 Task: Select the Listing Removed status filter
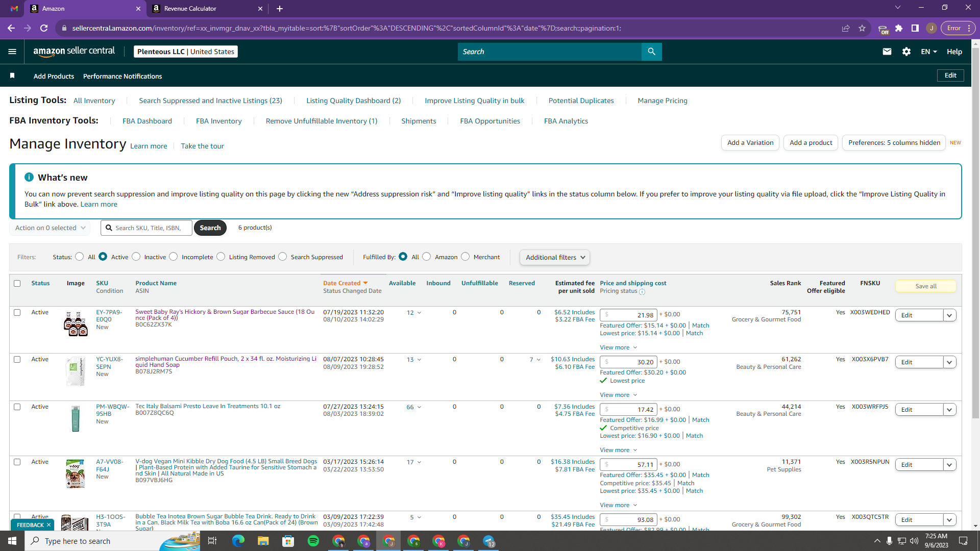point(220,257)
